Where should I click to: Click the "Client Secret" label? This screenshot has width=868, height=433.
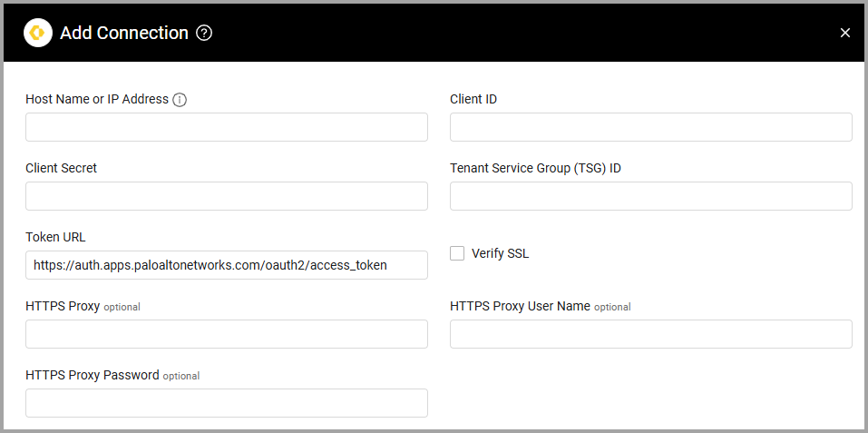coord(61,168)
